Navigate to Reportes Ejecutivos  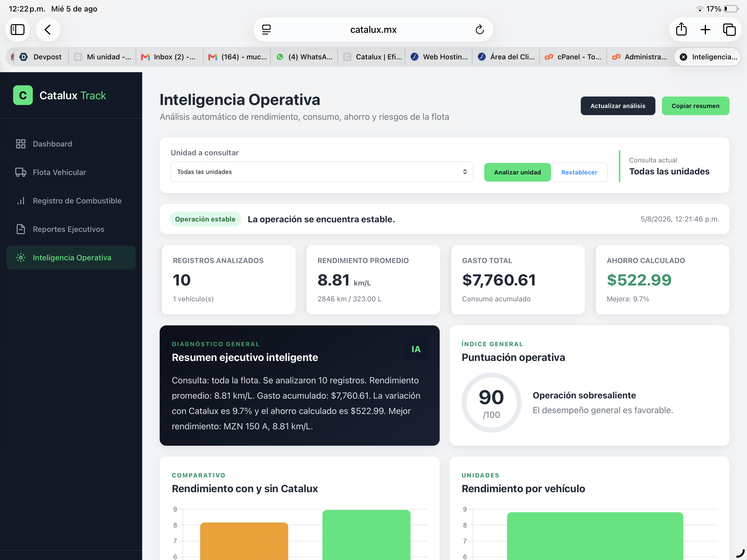pyautogui.click(x=71, y=229)
